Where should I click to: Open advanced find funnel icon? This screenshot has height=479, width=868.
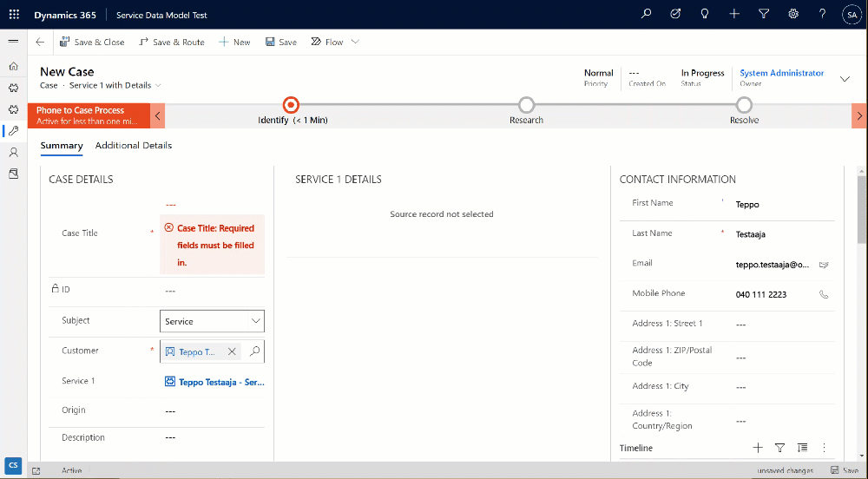tap(764, 15)
